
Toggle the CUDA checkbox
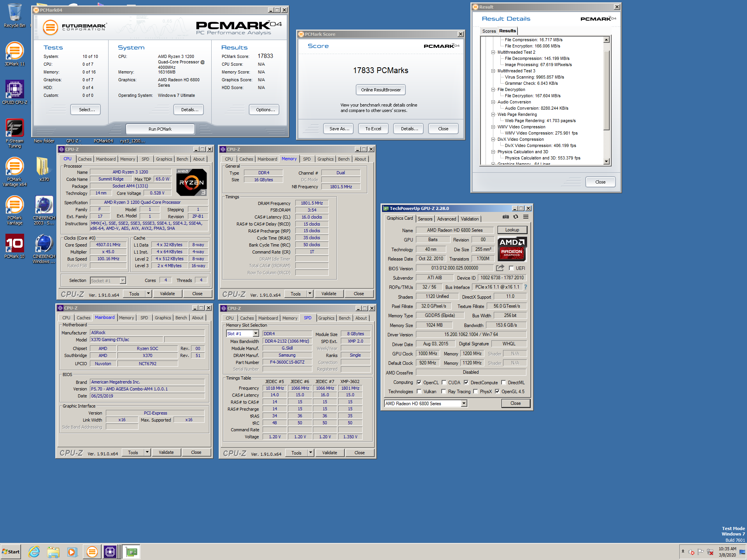point(444,382)
